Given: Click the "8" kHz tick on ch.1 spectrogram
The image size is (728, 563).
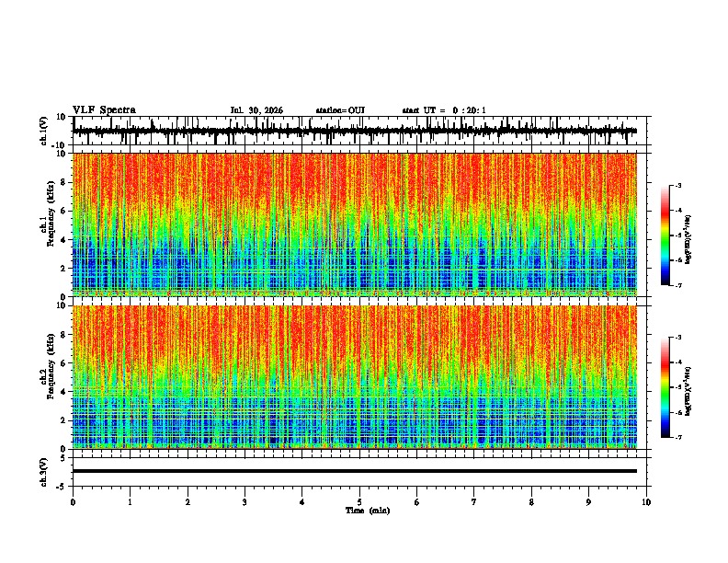Looking at the screenshot, I should [x=63, y=182].
